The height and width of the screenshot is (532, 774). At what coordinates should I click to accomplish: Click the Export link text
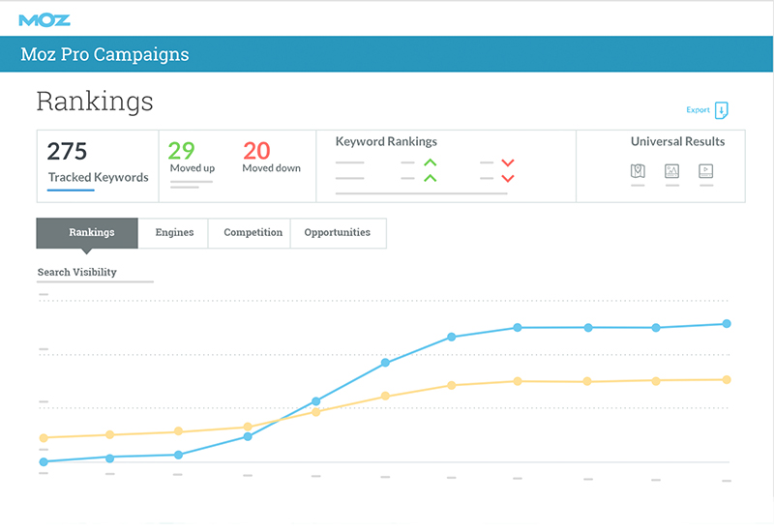tap(698, 110)
